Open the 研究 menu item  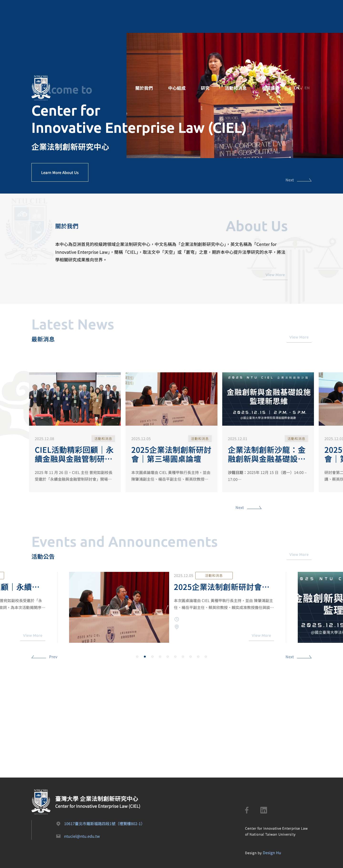tap(205, 88)
